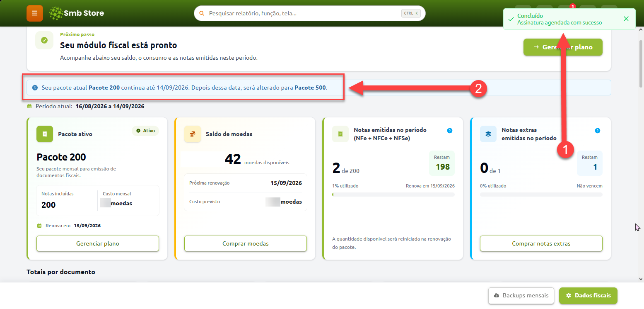Click the Pacote ativo document icon
Screen dimensions: 644x309
pyautogui.click(x=45, y=134)
